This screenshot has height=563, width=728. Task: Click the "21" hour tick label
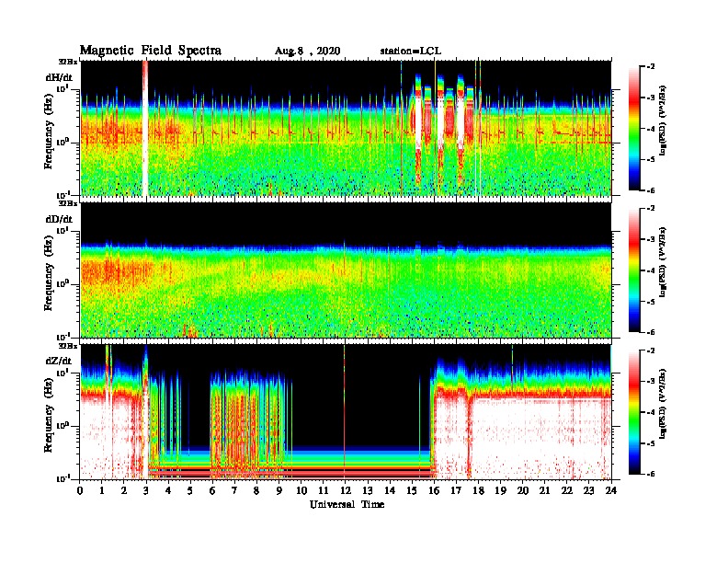(544, 490)
